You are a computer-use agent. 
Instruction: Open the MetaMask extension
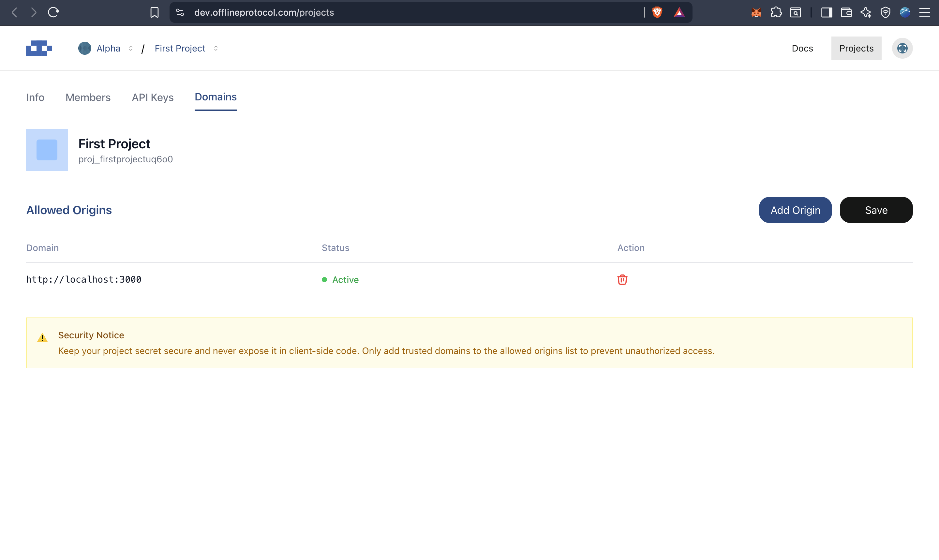pos(756,12)
